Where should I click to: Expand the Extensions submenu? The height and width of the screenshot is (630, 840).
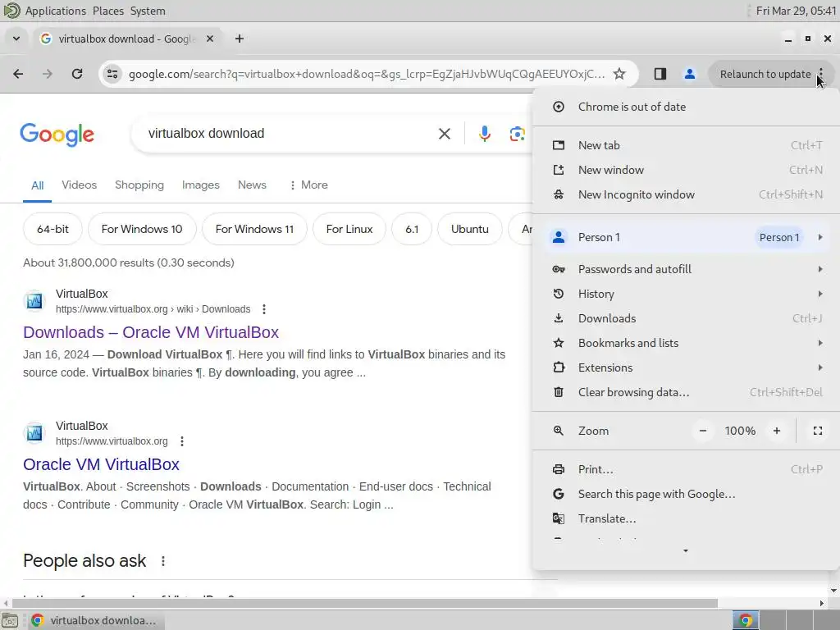pos(686,367)
